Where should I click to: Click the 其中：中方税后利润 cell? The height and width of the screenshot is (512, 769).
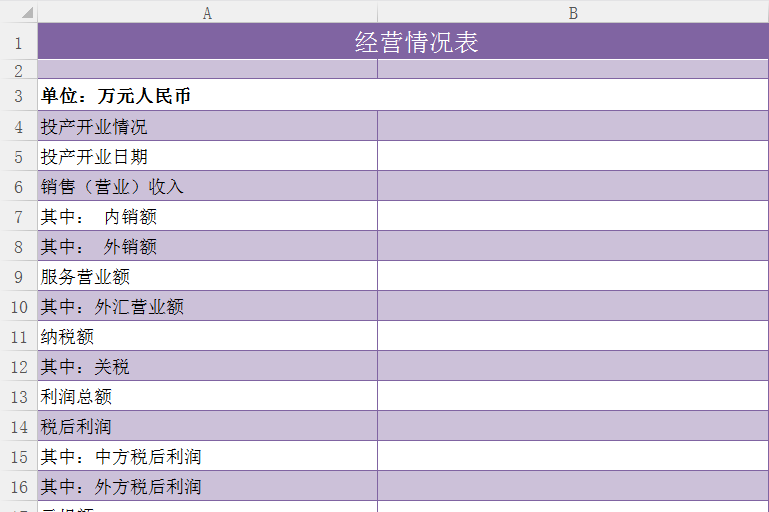(121, 457)
